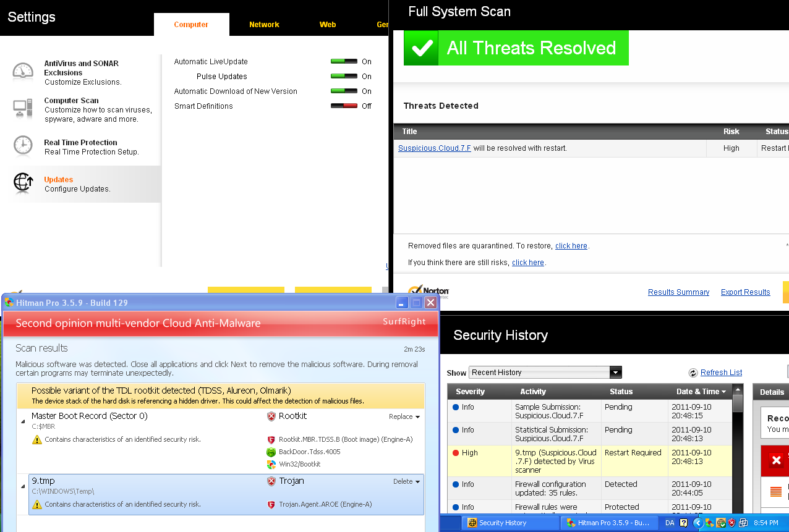Image resolution: width=789 pixels, height=532 pixels.
Task: Click Security History scrollbar up arrow
Action: (737, 389)
